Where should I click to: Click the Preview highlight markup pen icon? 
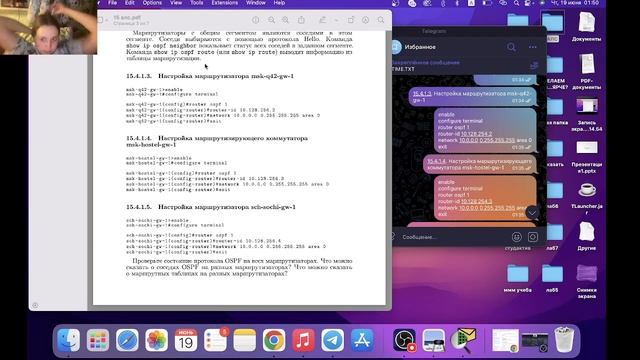[322, 20]
